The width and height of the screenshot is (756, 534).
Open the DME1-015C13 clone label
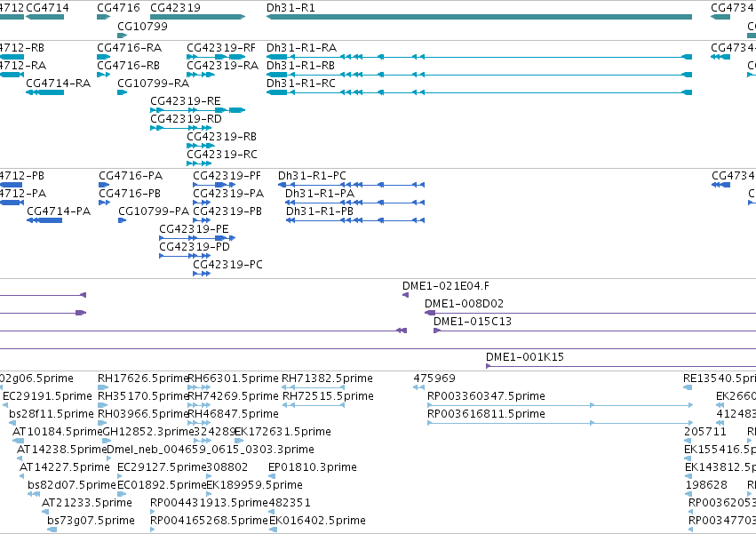click(473, 323)
